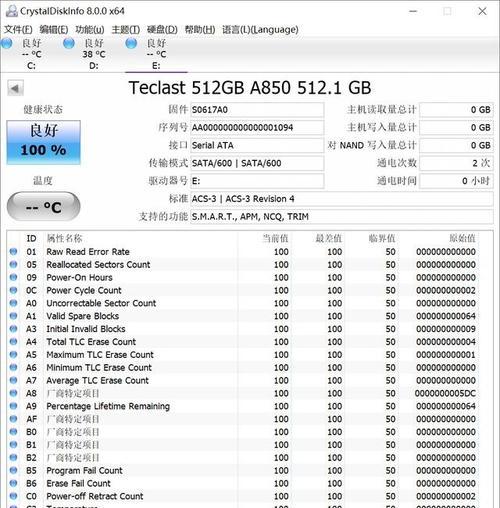Viewport: 500px width, 508px height.
Task: Select the Program Fail Count name
Action: coord(84,470)
